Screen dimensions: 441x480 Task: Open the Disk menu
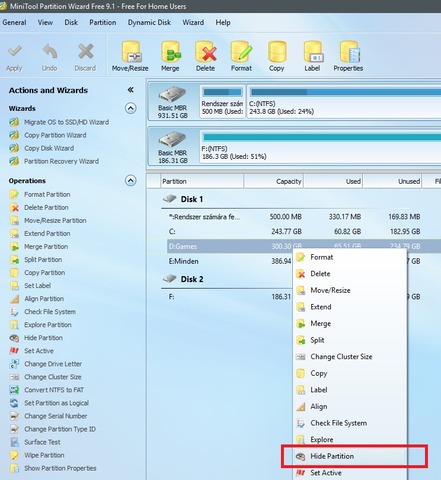(x=71, y=22)
